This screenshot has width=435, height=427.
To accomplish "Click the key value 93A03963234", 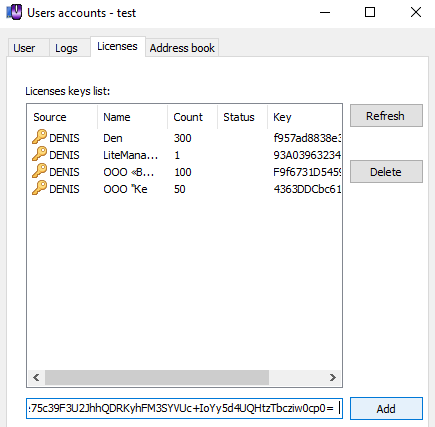I will (307, 155).
